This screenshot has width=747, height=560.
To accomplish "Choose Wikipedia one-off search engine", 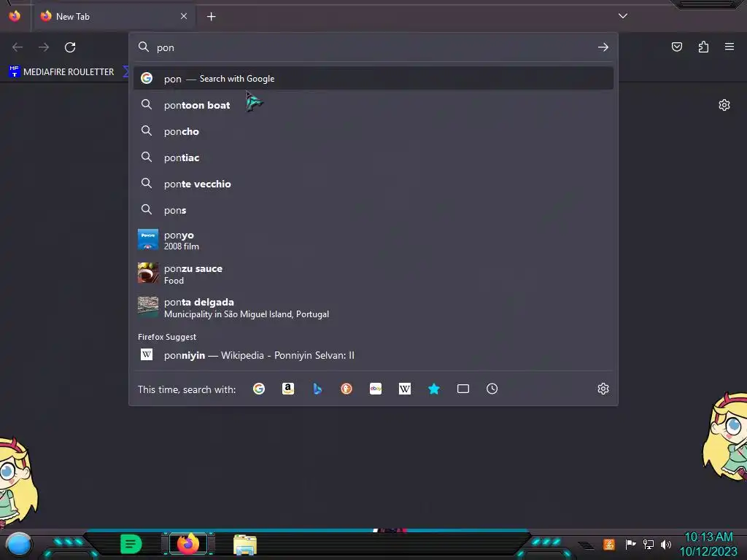I will coord(404,389).
